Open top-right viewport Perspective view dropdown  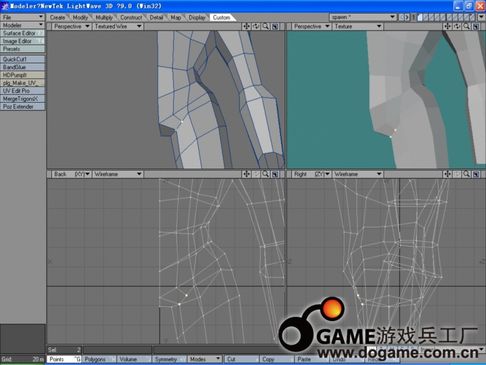311,26
